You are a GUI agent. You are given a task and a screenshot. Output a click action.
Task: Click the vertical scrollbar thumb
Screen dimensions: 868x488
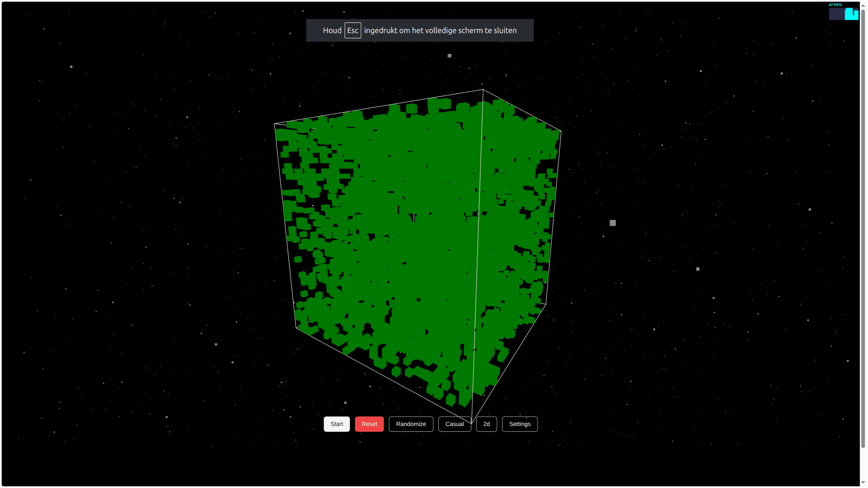(863, 229)
